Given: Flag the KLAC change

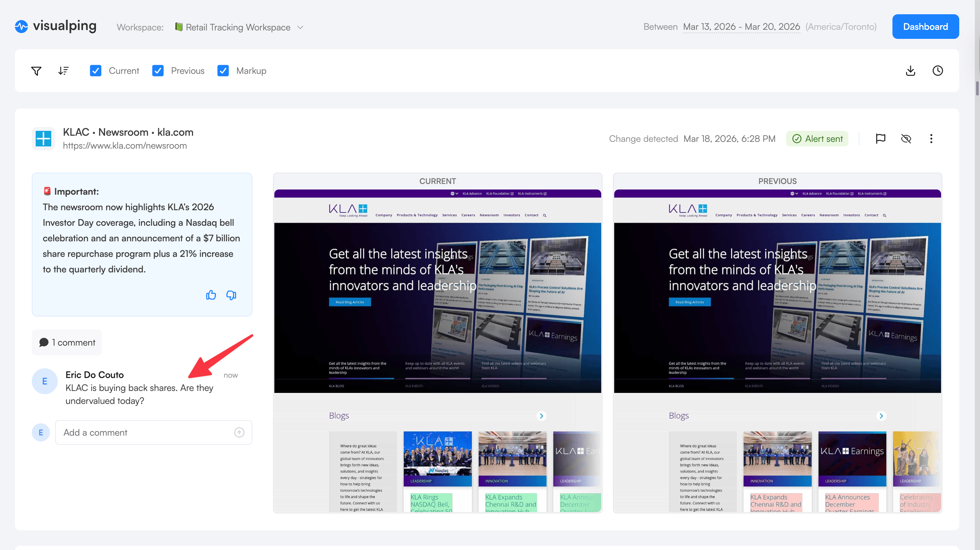Looking at the screenshot, I should 880,139.
